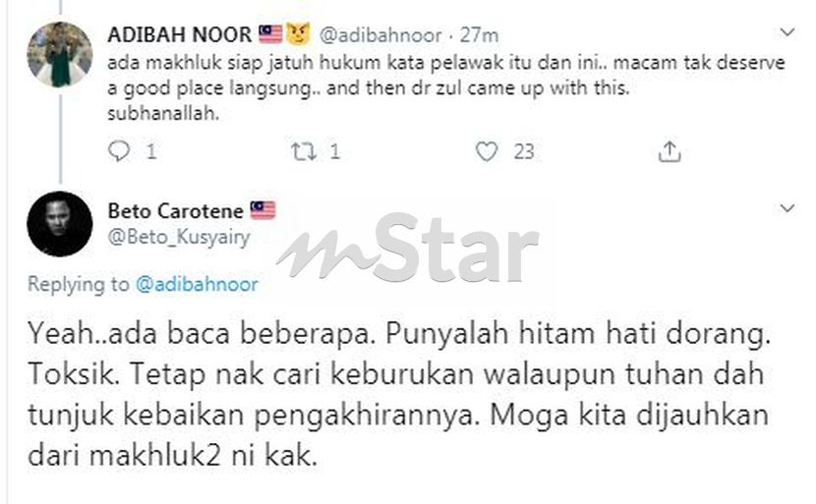This screenshot has height=504, width=816.
Task: Open Beto Carotene's profile picture
Action: tap(60, 224)
